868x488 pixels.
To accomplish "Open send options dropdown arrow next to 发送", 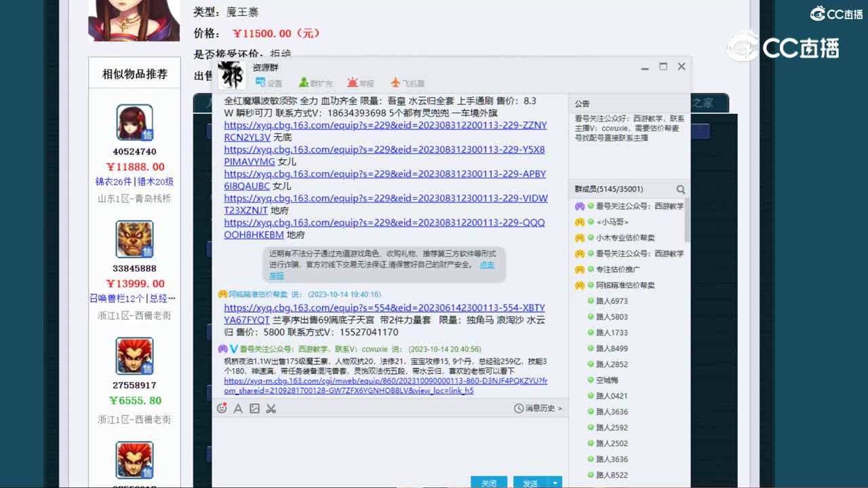I will pos(556,483).
